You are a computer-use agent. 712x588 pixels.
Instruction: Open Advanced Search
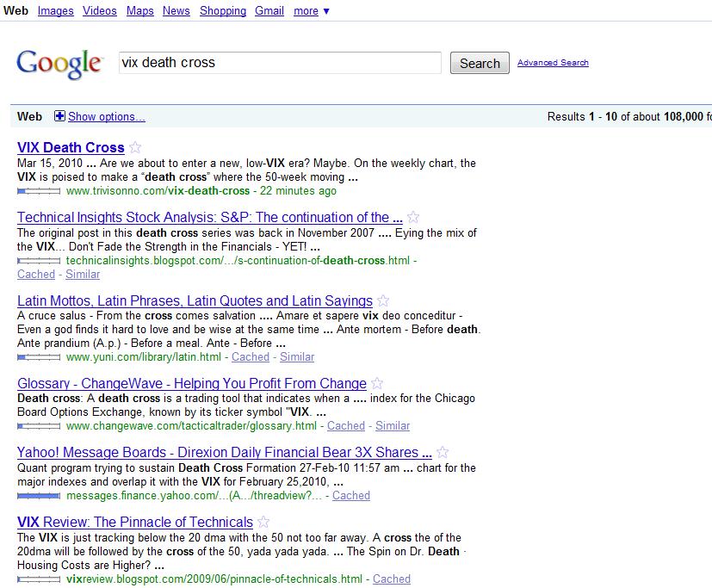click(x=553, y=63)
